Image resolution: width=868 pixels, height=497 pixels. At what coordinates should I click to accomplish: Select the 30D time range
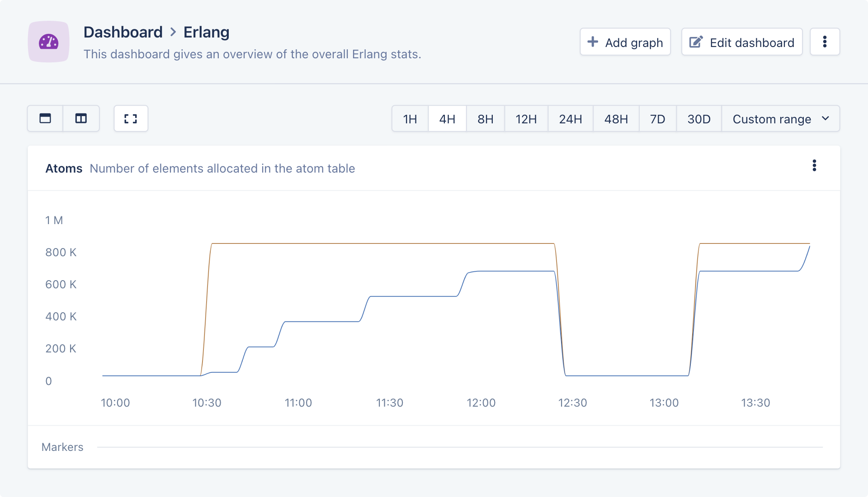(699, 119)
